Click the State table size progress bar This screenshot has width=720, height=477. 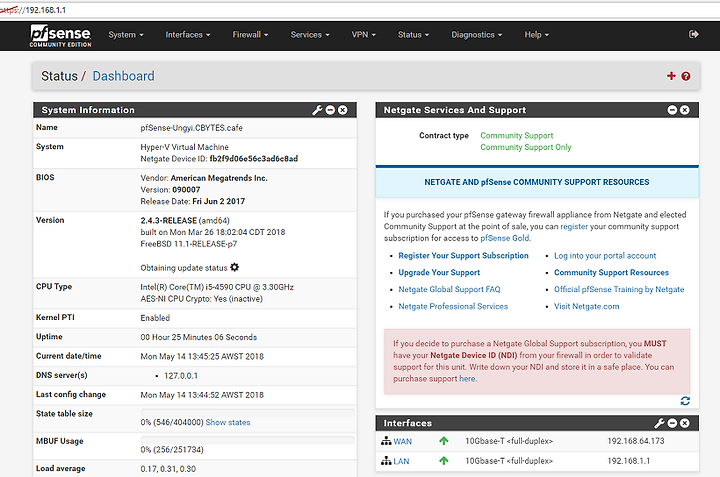coord(248,413)
